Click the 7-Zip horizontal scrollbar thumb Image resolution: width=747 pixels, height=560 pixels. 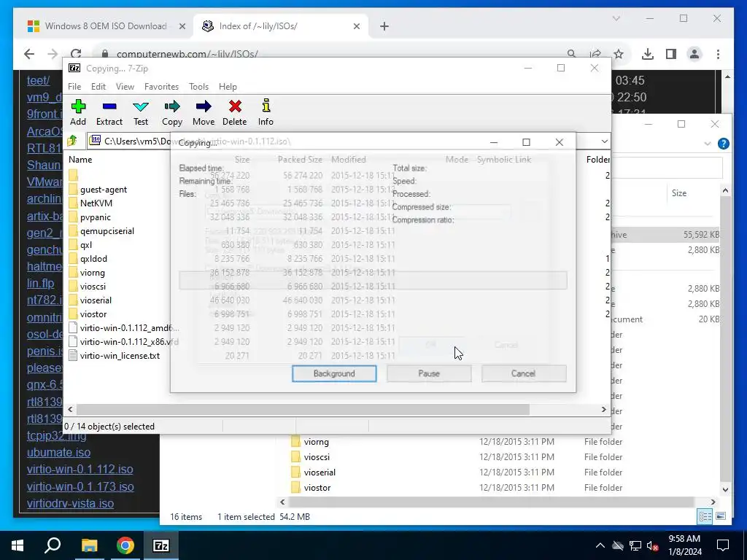[303, 410]
